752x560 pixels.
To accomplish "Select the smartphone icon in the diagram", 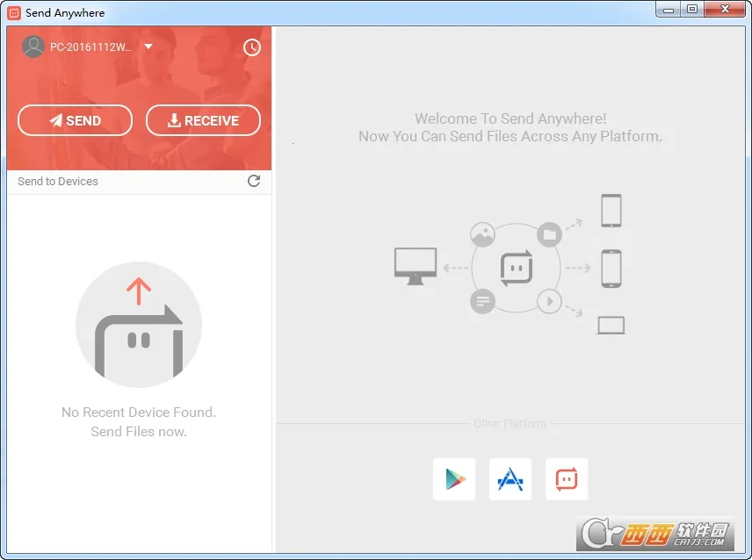I will coord(611,269).
